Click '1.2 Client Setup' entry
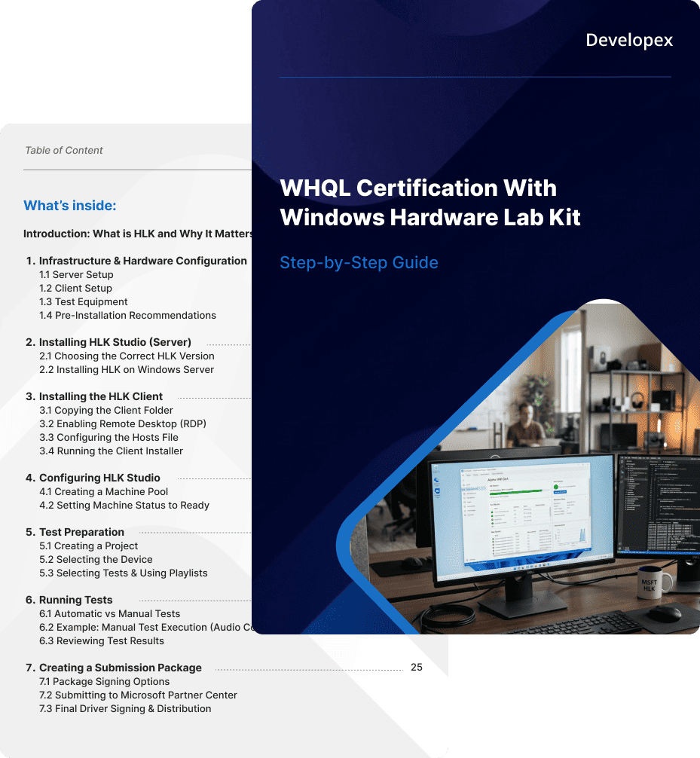Screen dimensions: 700x758 tap(76, 288)
